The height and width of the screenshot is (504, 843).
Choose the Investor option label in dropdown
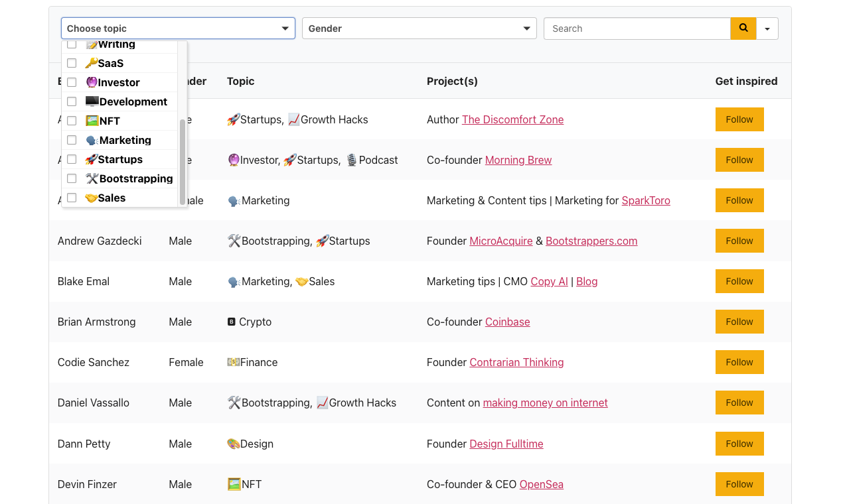(x=119, y=82)
